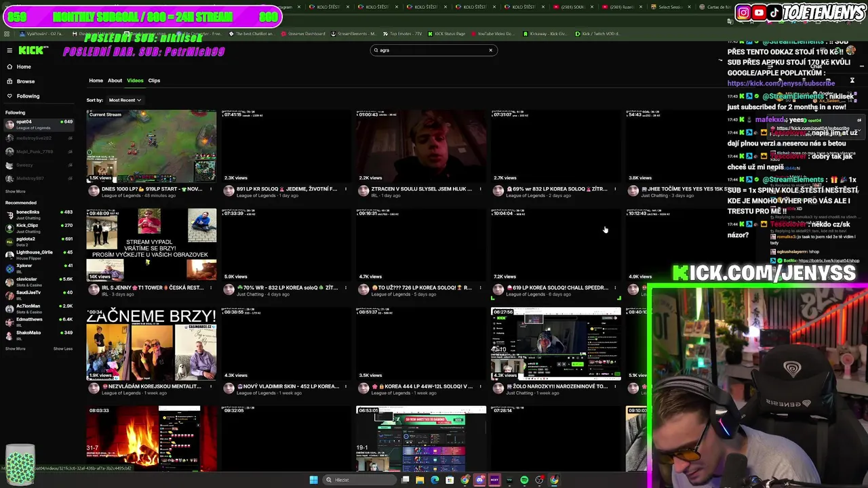Open recommended channel pgldota2
The image size is (868, 488).
tap(39, 241)
